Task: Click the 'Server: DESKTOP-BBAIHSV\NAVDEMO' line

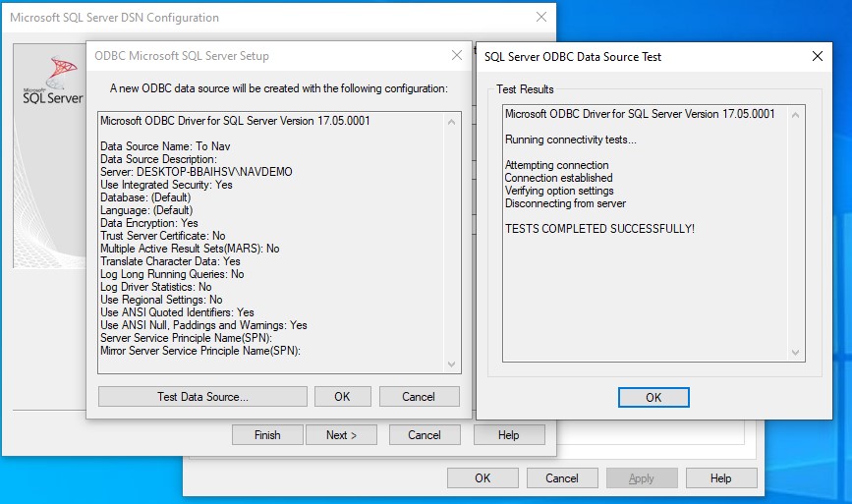Action: (x=197, y=172)
